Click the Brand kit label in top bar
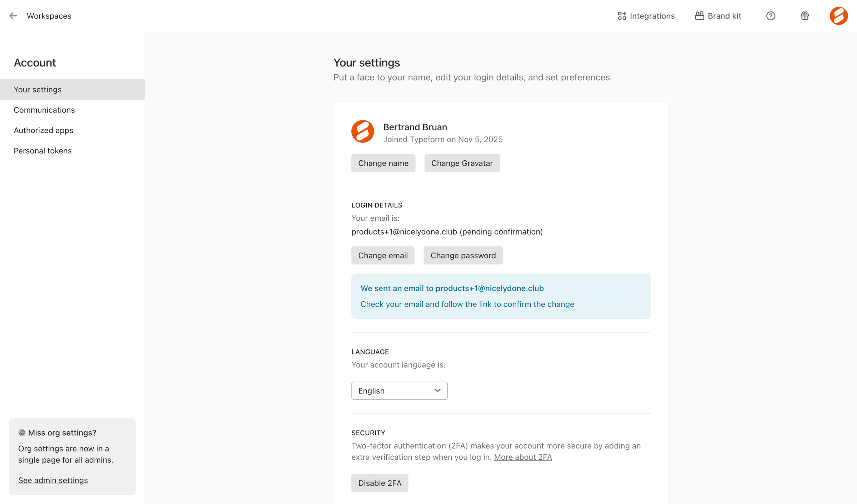This screenshot has width=857, height=504. point(724,16)
